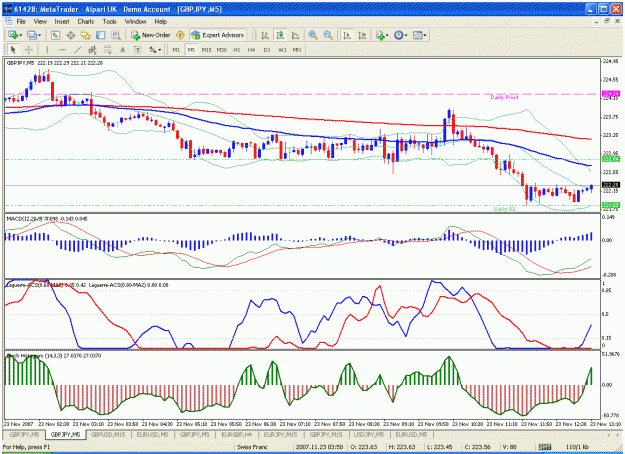Select the Fibonacci retracement tool
The width and height of the screenshot is (625, 454).
(x=108, y=50)
